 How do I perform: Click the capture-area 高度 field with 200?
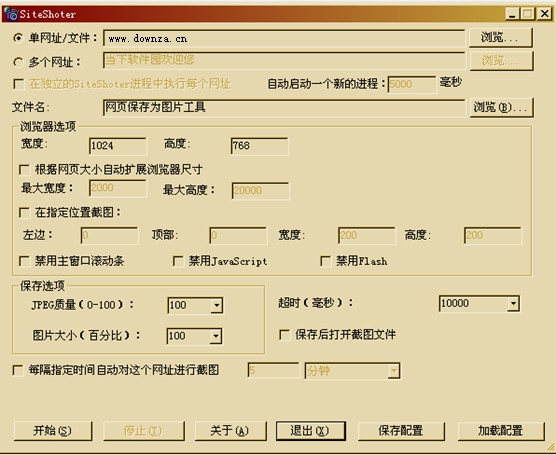click(x=493, y=235)
